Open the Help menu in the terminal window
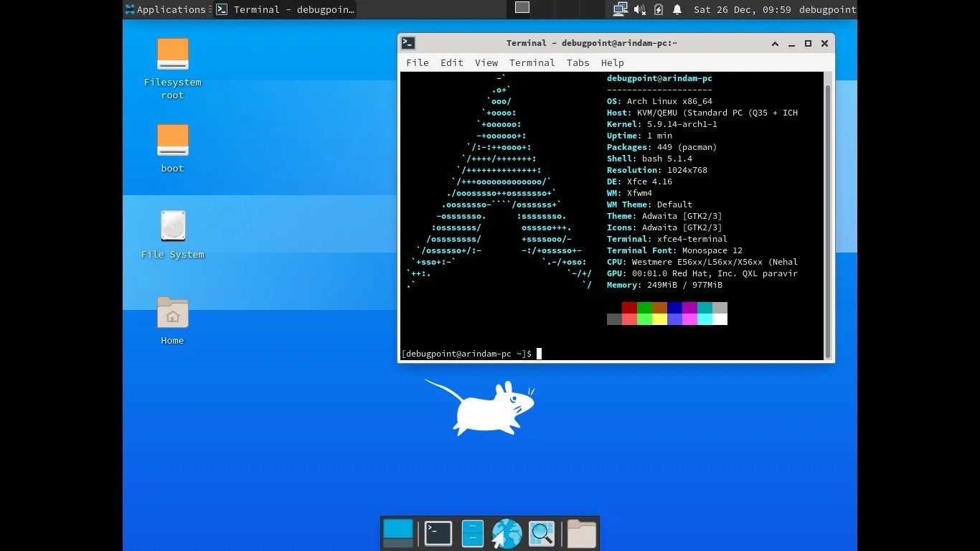Image resolution: width=980 pixels, height=551 pixels. click(612, 62)
